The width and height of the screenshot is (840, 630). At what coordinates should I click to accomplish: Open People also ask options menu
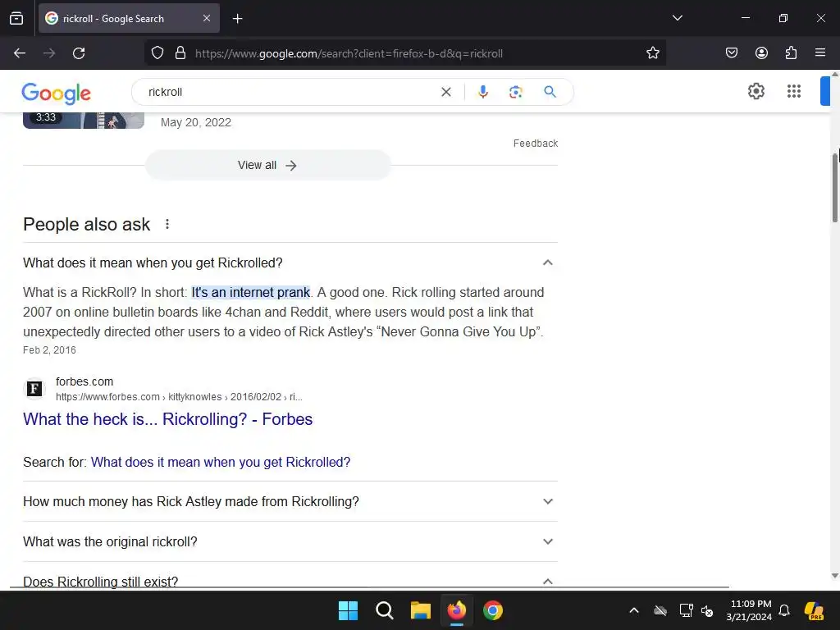point(167,224)
